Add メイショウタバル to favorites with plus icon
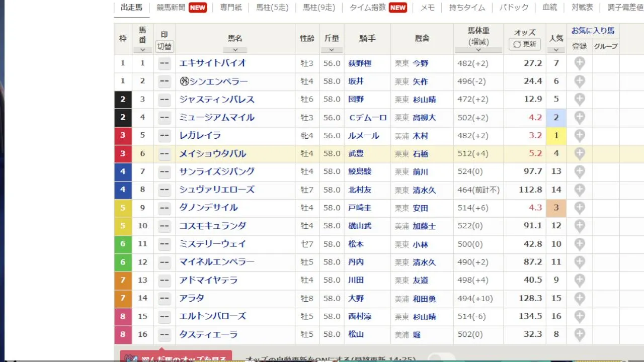 (x=580, y=154)
